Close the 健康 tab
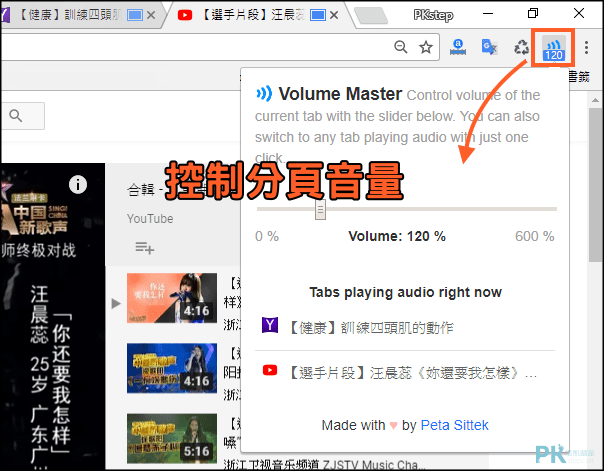This screenshot has width=604, height=471. [151, 15]
